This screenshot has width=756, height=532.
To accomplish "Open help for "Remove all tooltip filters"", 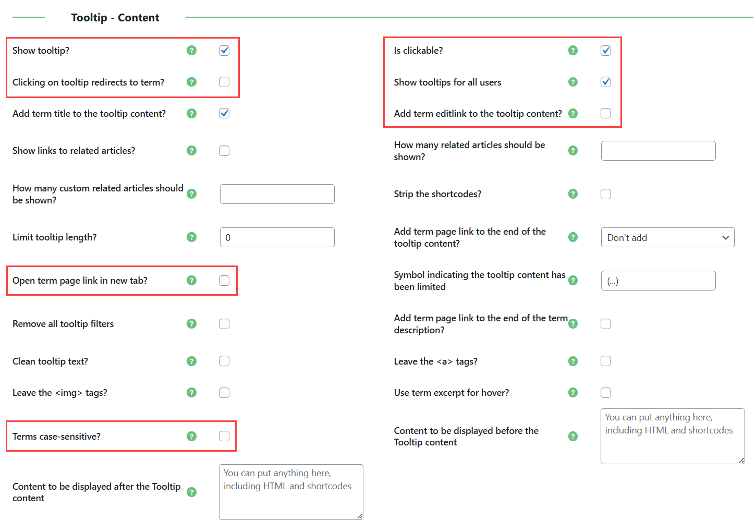I will 191,323.
